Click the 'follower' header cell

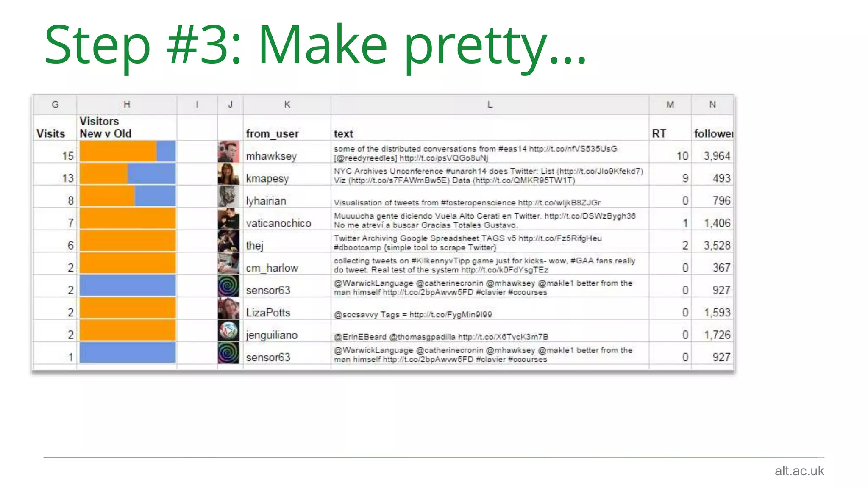712,128
